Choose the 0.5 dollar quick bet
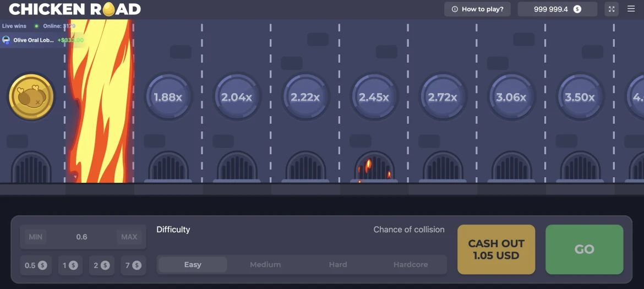 point(36,265)
